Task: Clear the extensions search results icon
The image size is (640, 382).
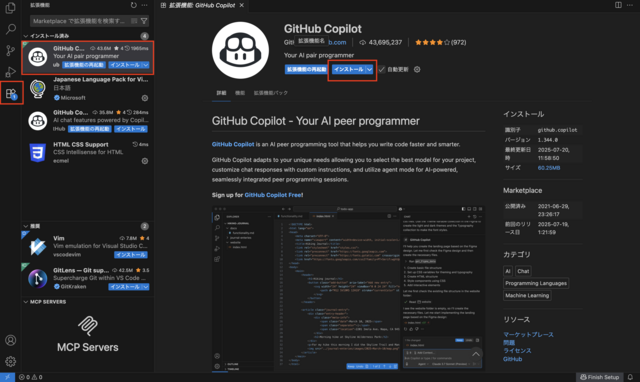Action: point(134,21)
